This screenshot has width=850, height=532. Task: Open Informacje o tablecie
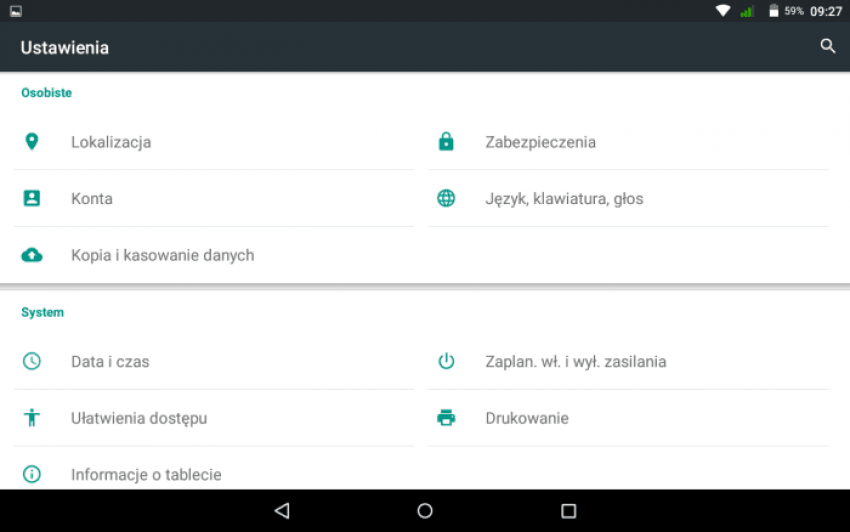pos(214,471)
